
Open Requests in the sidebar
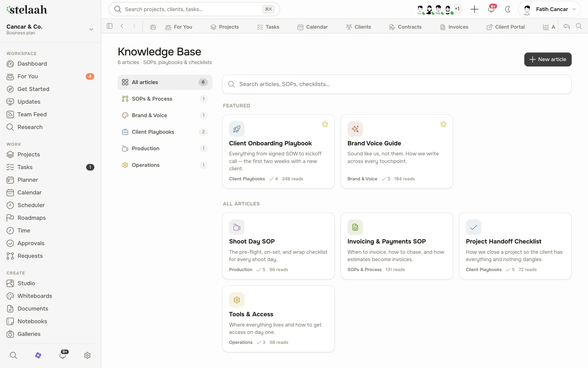coord(50,256)
